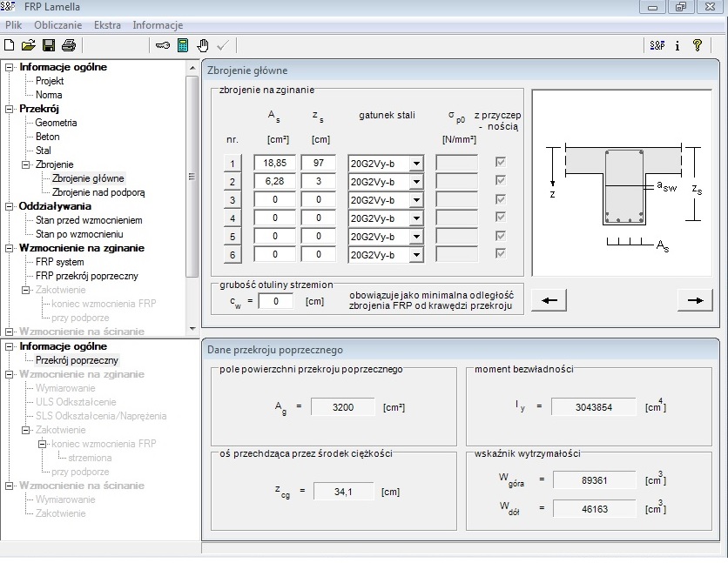728x563 pixels.
Task: Click the S&P logo toolbar icon
Action: (x=657, y=45)
